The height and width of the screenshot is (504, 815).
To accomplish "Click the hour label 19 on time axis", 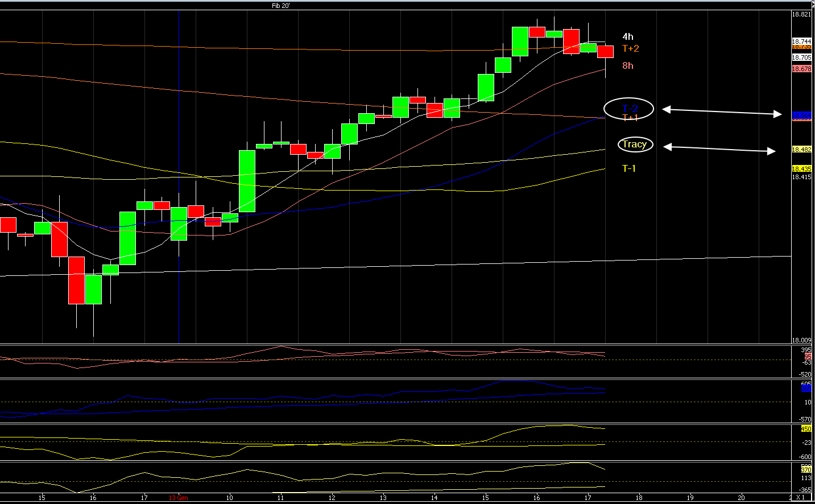I will [690, 498].
